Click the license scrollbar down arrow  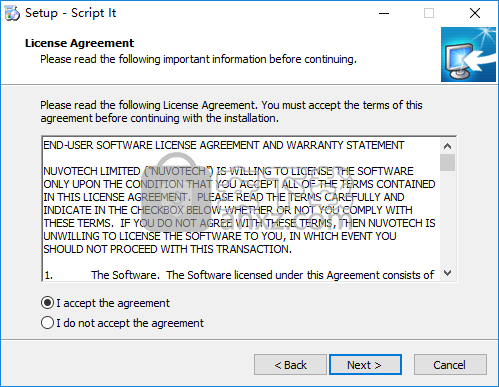[x=447, y=273]
